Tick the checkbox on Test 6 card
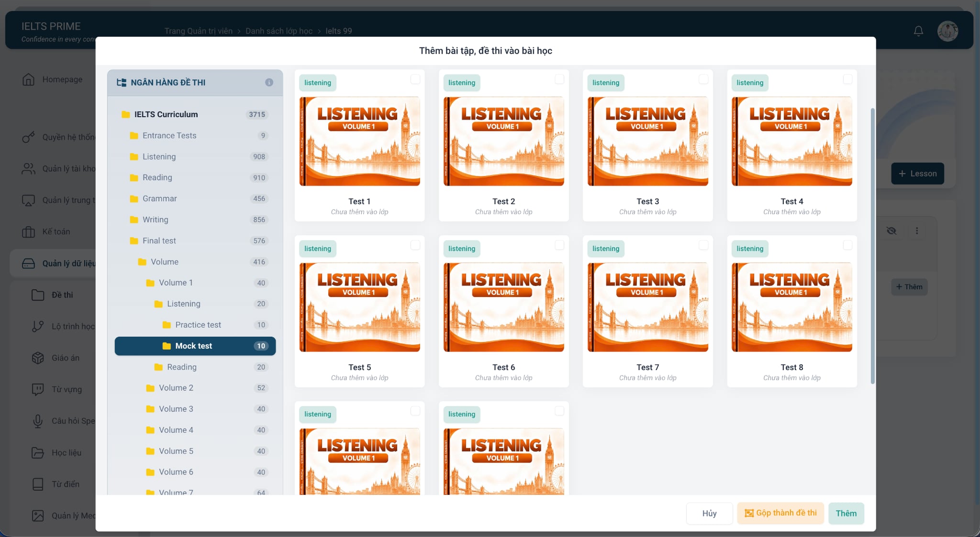This screenshot has height=537, width=980. [559, 245]
